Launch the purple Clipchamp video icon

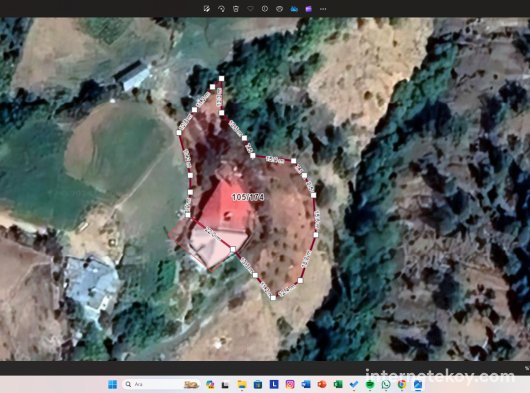[309, 9]
